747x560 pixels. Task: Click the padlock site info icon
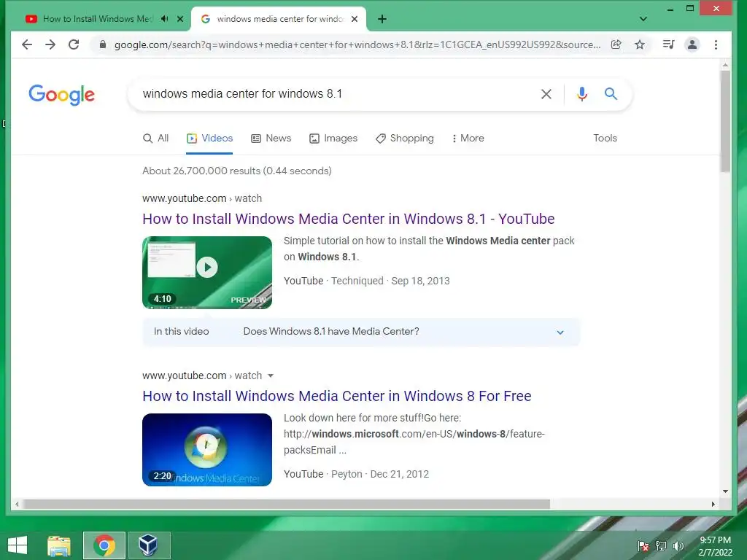click(x=102, y=44)
